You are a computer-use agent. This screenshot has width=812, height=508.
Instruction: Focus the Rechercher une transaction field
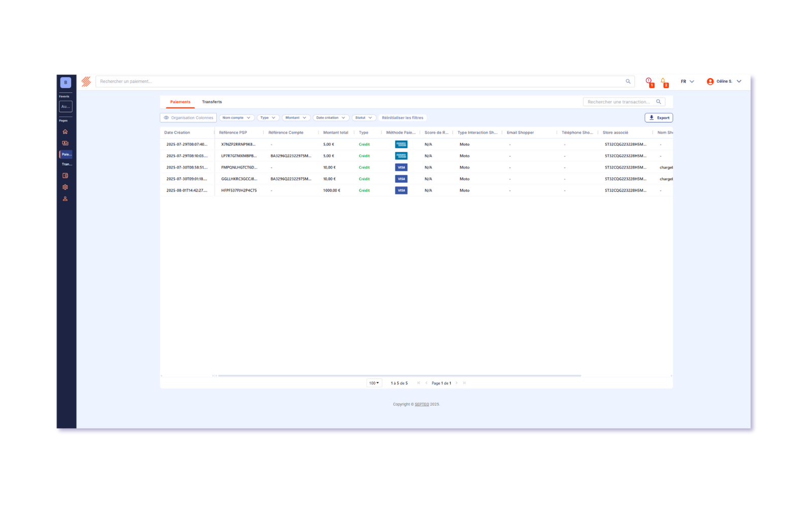624,102
